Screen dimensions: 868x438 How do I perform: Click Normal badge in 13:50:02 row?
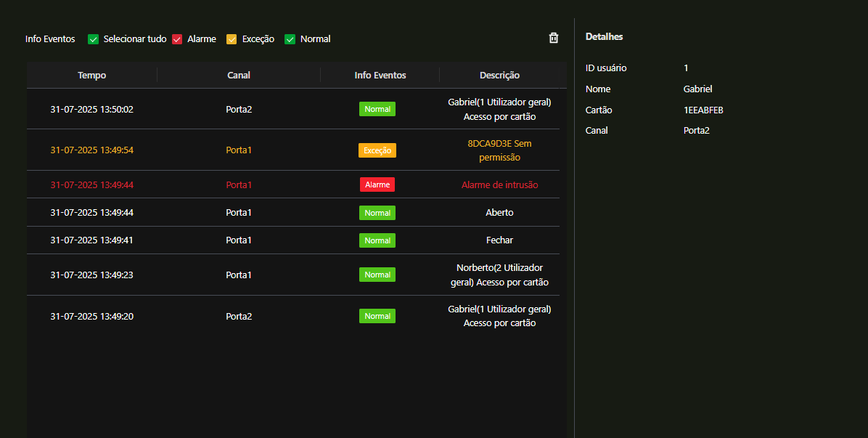(377, 109)
